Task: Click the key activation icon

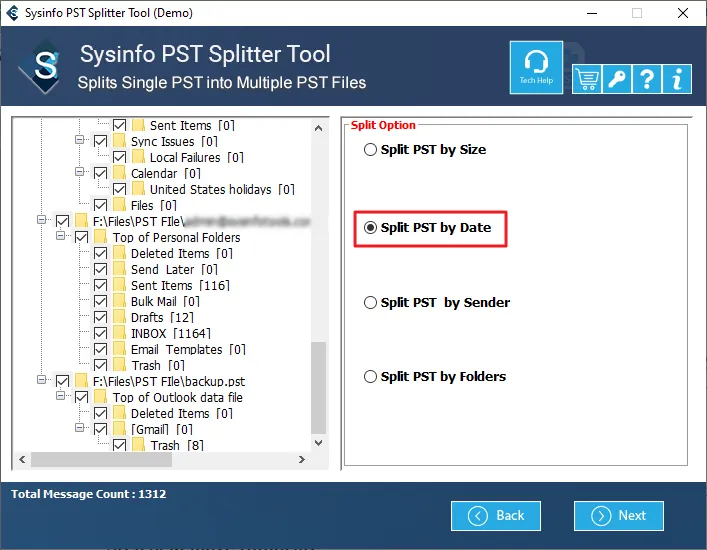Action: [x=616, y=79]
